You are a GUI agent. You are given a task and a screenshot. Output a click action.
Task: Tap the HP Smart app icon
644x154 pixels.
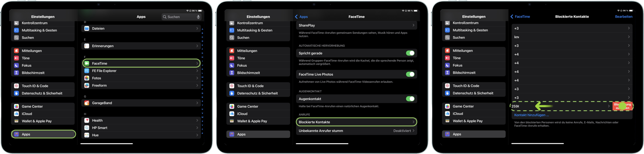pyautogui.click(x=87, y=128)
